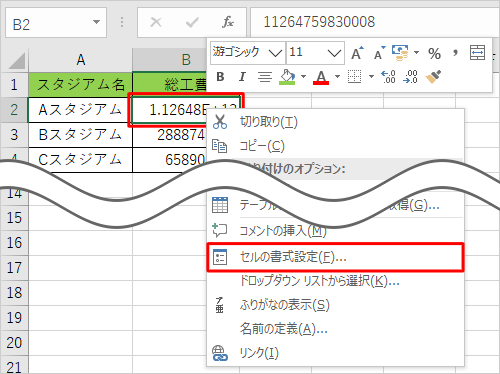The height and width of the screenshot is (374, 500).
Task: Select column A header
Action: pos(81,60)
